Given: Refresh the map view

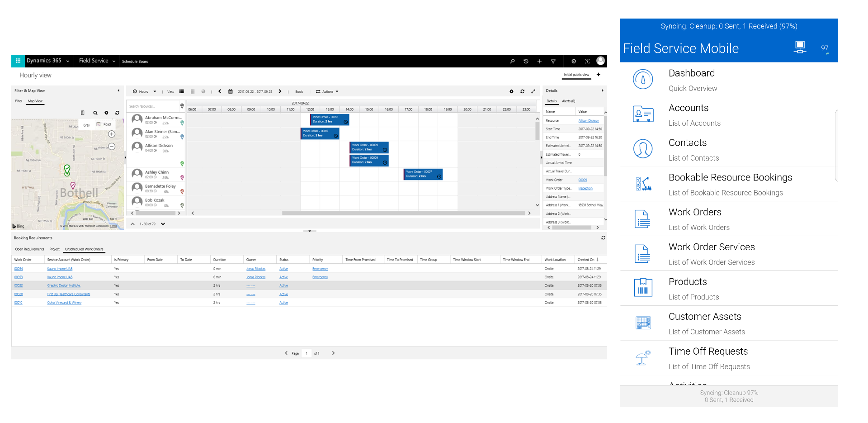Looking at the screenshot, I should click(x=117, y=113).
